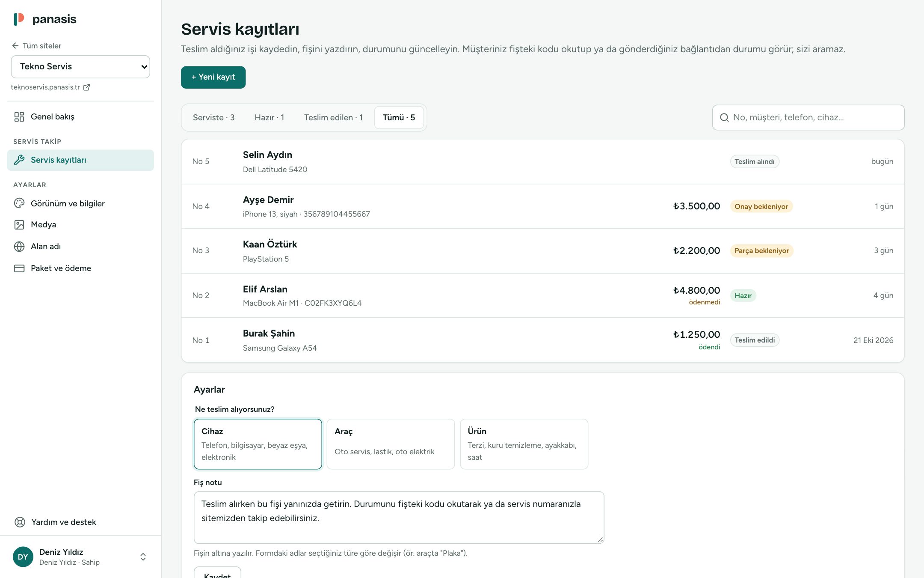Screen dimensions: 924x578
Task: Click the Alan adı globe icon
Action: (x=19, y=247)
